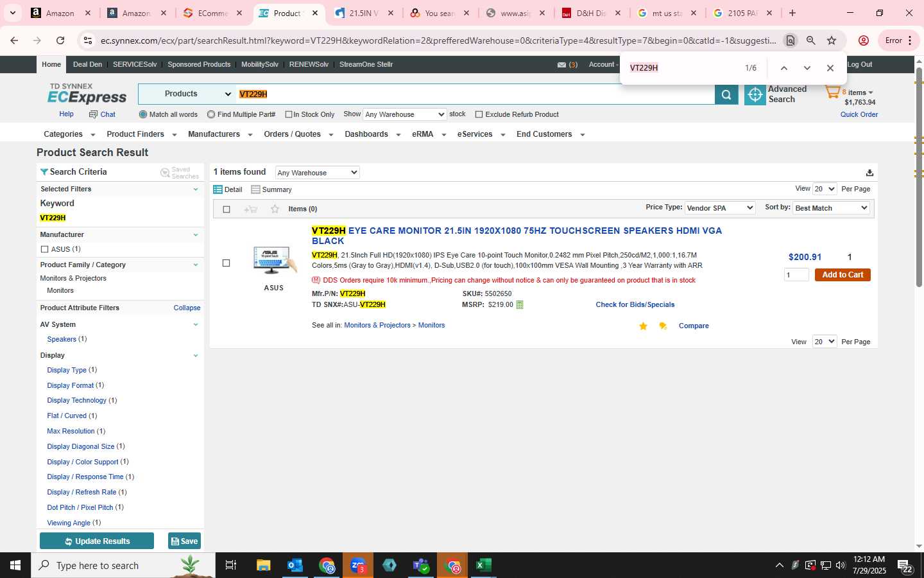
Task: Click the yellow comment icon beside Compare
Action: pyautogui.click(x=663, y=326)
